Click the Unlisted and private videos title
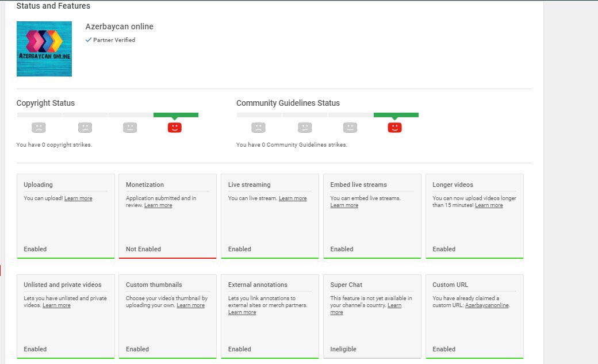 [x=63, y=285]
